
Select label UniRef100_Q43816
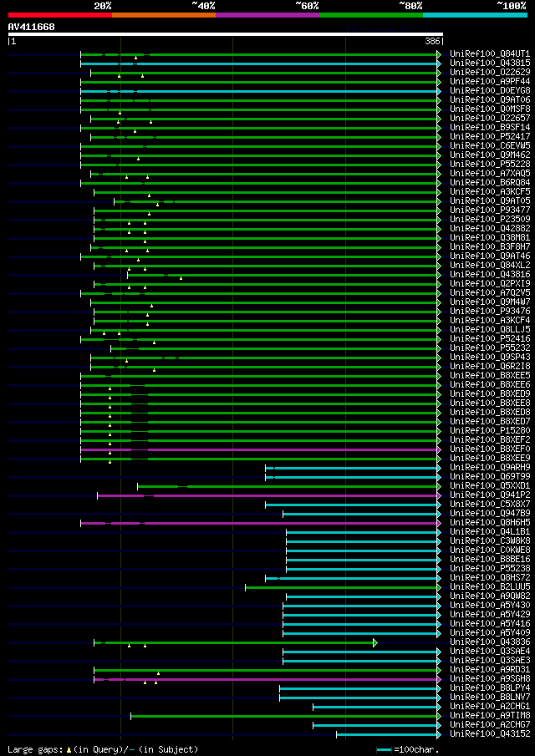tap(490, 274)
